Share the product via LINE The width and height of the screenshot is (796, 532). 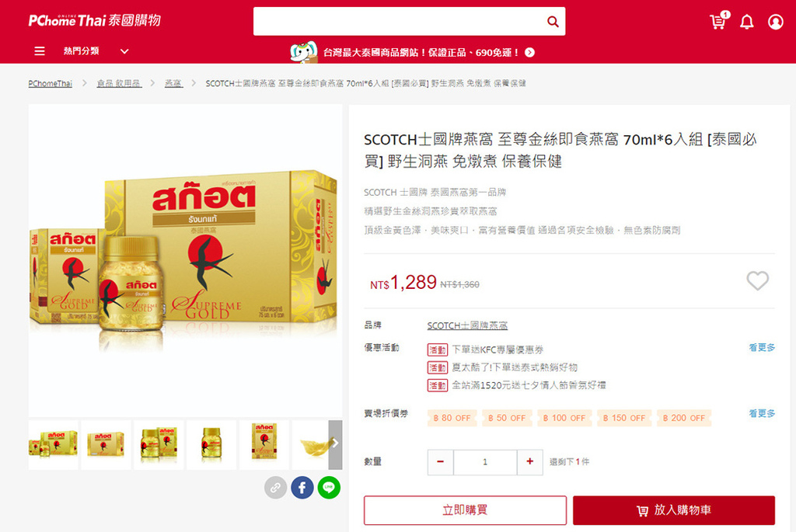click(329, 488)
